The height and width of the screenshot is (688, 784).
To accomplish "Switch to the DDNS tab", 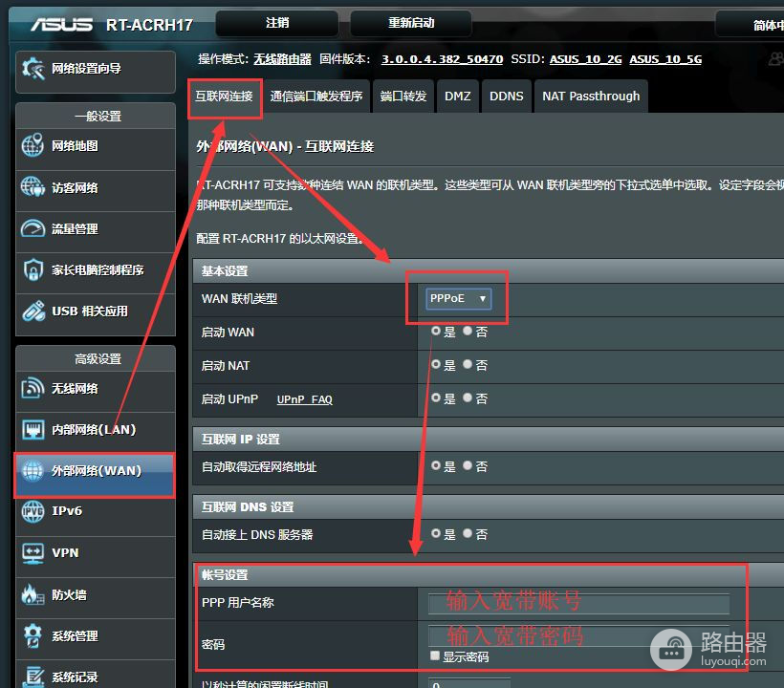I will 507,97.
